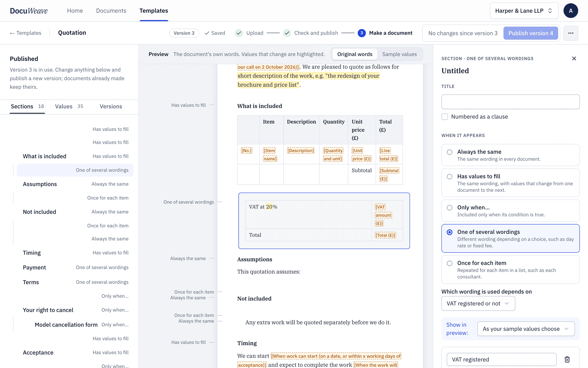Viewport: 588px width, 368px height.
Task: Click the Version 3 pill
Action: tap(184, 33)
